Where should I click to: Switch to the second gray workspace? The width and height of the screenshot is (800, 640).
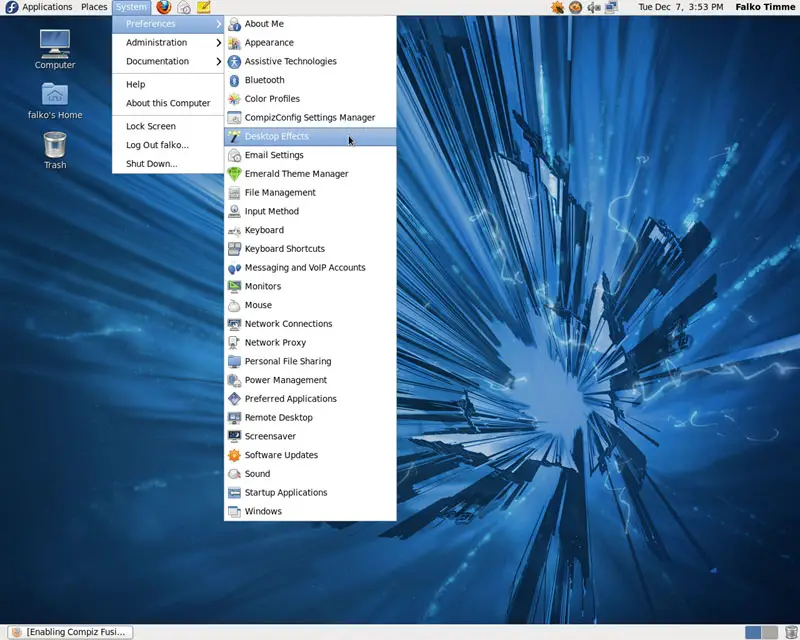(769, 632)
